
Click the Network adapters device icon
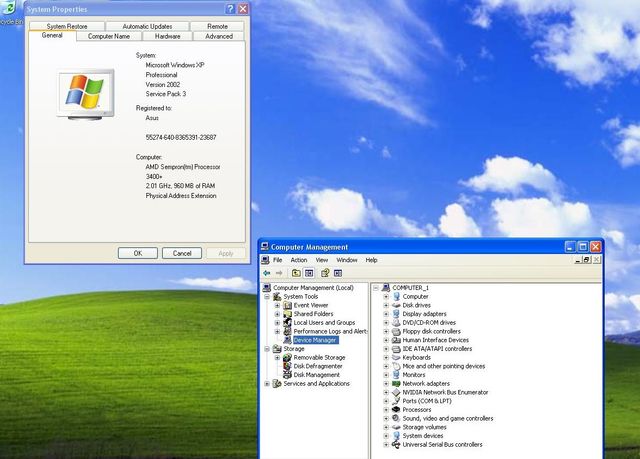point(396,384)
